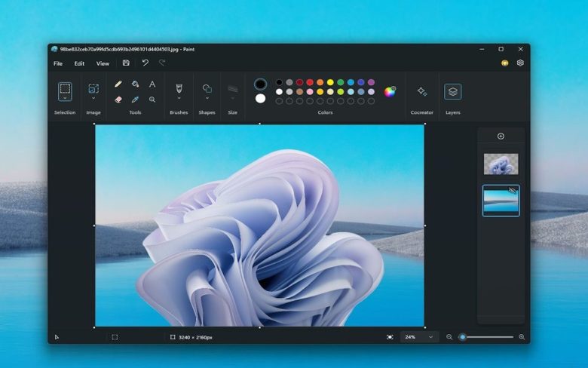Open the File menu

[x=58, y=63]
